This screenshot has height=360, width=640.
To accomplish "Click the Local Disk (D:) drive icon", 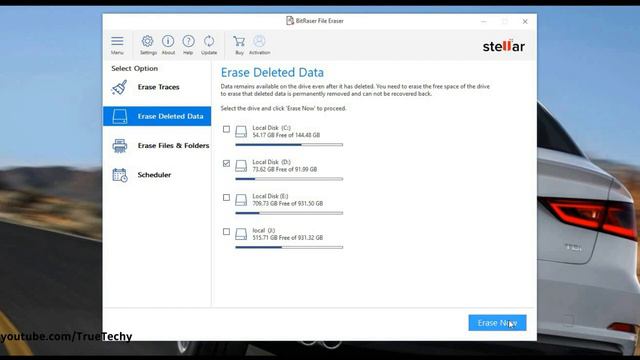I will [241, 166].
